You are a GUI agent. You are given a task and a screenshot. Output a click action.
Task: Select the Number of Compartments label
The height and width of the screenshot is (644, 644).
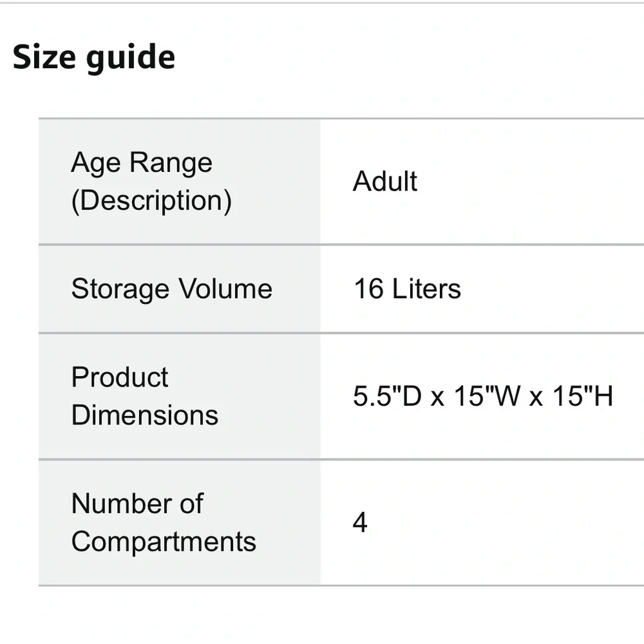(x=164, y=522)
